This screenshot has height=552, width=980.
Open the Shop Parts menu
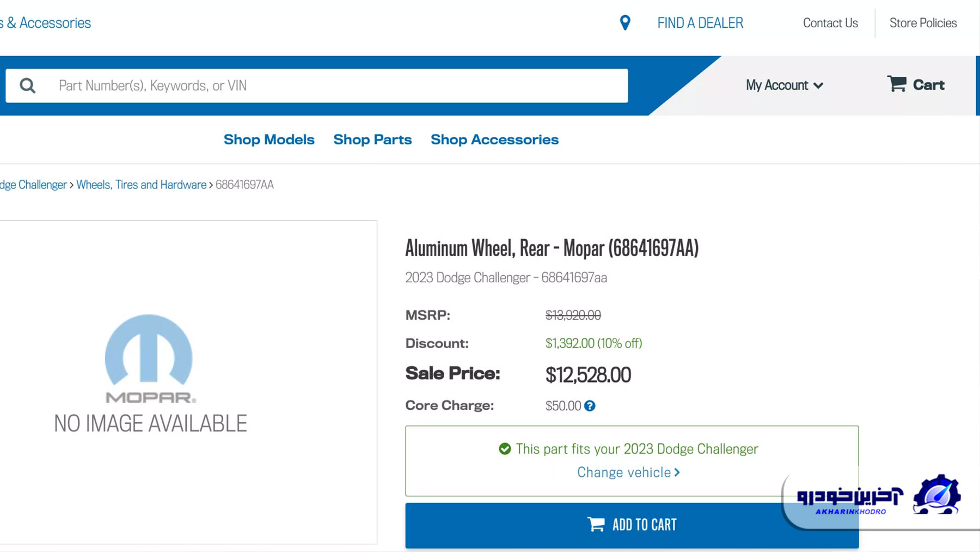(x=372, y=139)
